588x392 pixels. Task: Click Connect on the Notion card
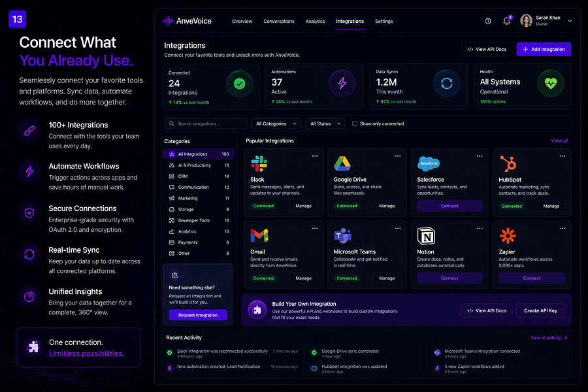[x=449, y=278]
